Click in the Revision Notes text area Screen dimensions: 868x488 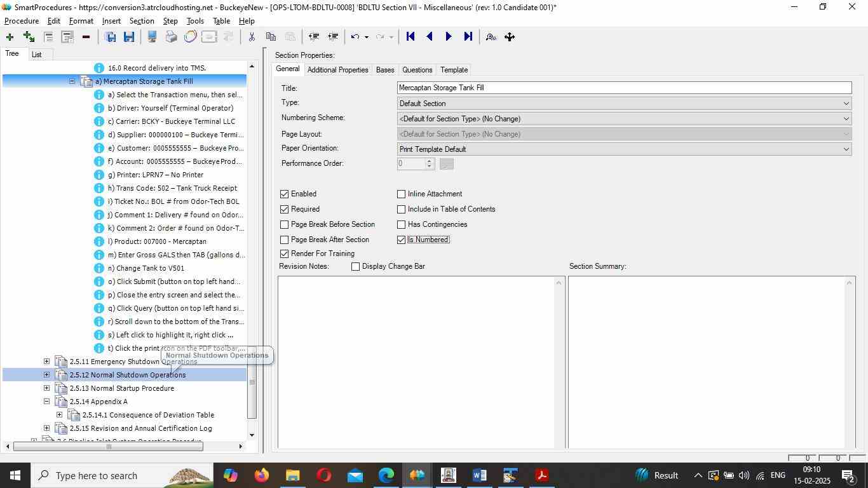pos(416,362)
